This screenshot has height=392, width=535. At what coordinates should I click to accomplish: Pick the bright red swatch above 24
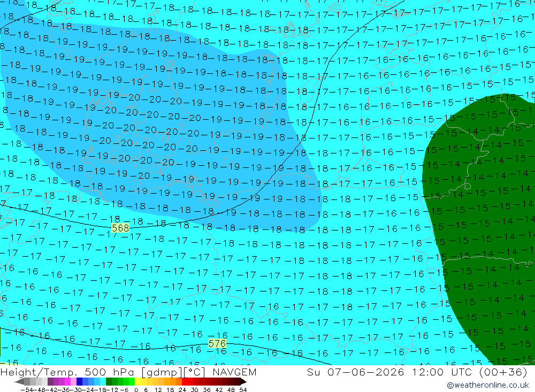coord(185,381)
